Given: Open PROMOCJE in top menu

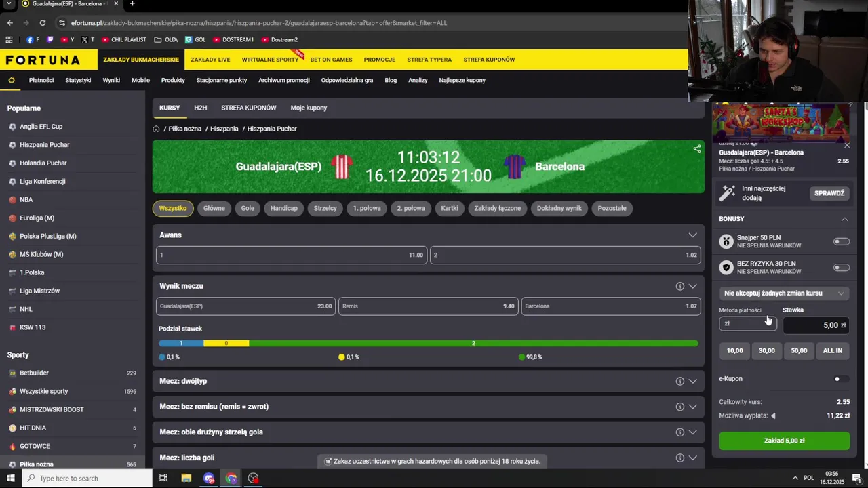Looking at the screenshot, I should click(x=379, y=60).
